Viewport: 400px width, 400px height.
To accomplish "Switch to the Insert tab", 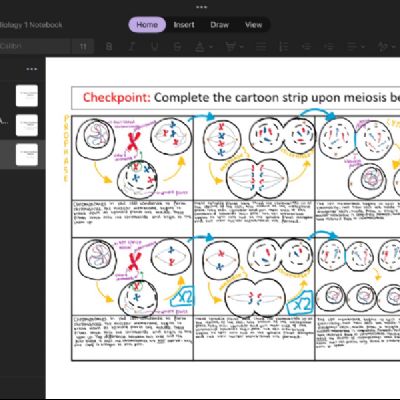I will (x=184, y=25).
